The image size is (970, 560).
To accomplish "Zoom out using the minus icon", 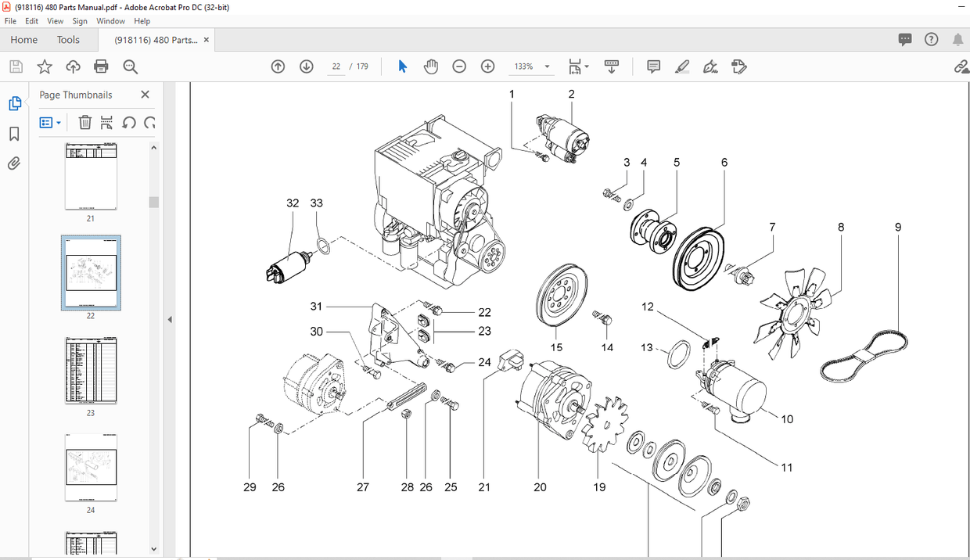I will (459, 66).
